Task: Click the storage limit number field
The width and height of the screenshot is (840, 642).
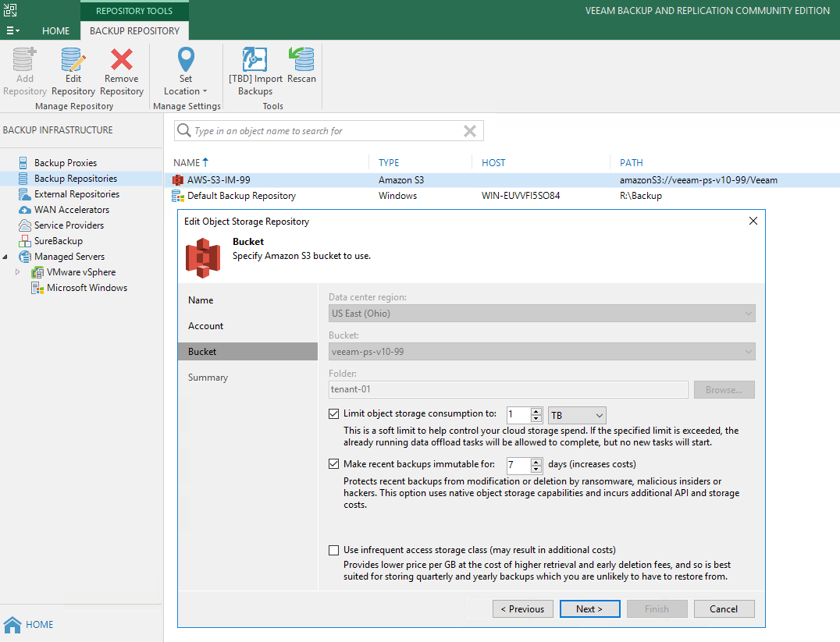Action: click(518, 415)
